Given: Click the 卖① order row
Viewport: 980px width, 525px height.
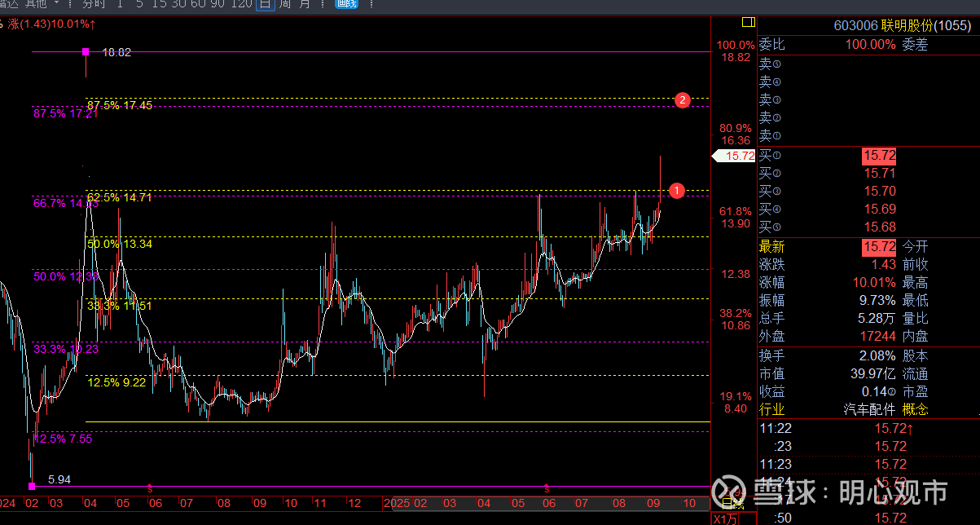Looking at the screenshot, I should (x=868, y=135).
